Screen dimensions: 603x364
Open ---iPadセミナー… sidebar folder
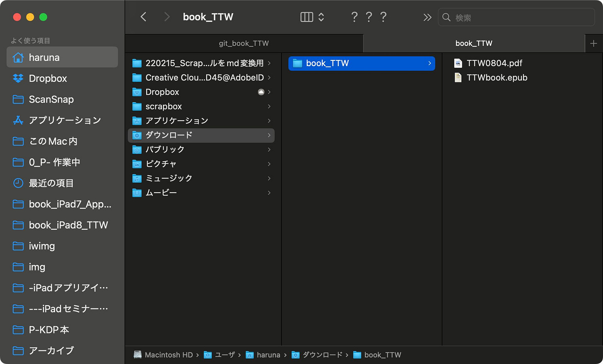(x=62, y=309)
